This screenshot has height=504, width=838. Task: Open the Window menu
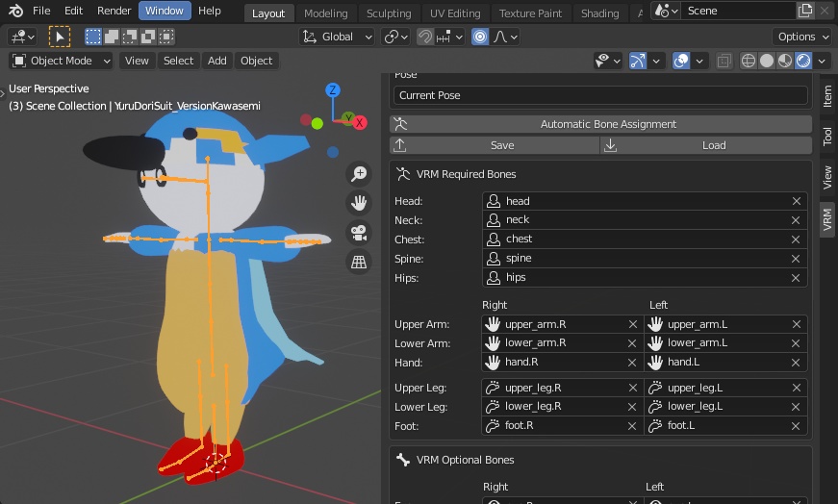click(165, 11)
